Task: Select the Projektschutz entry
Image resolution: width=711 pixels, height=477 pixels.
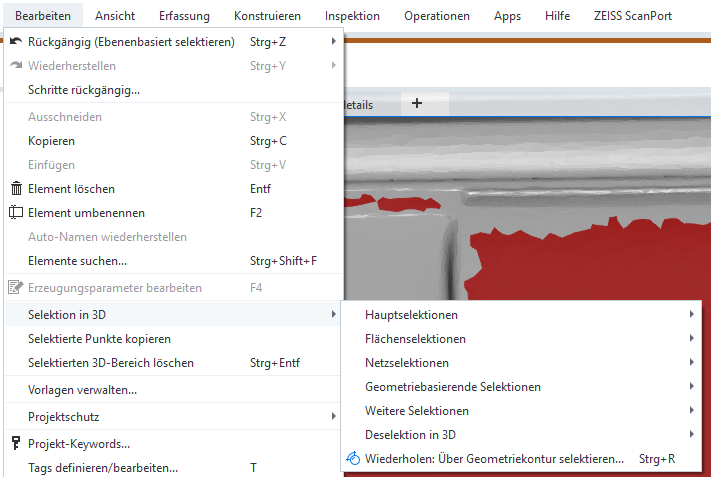Action: pyautogui.click(x=173, y=417)
